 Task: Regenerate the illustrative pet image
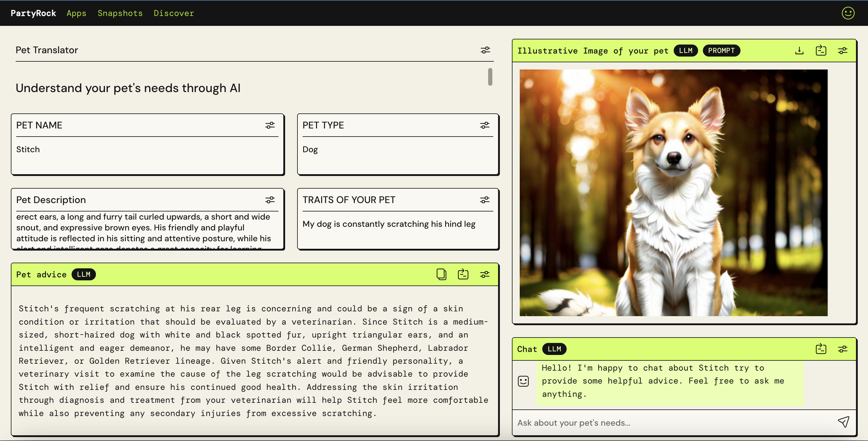(x=821, y=51)
